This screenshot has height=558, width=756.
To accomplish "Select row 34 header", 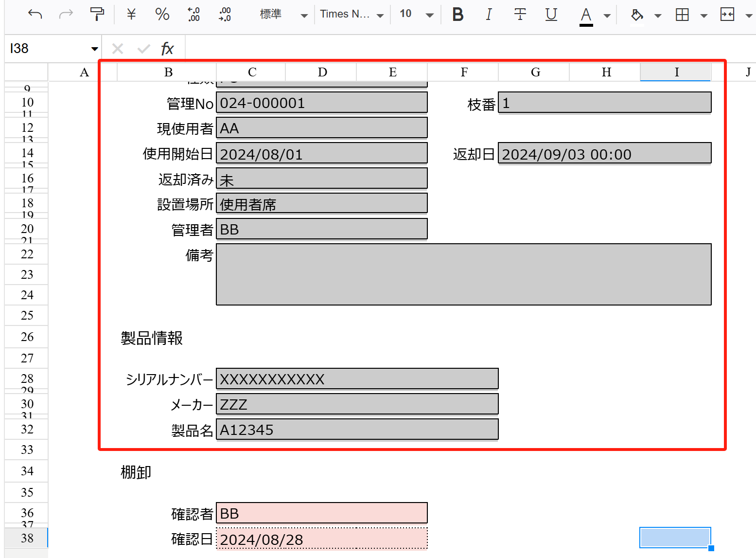I will click(x=27, y=471).
